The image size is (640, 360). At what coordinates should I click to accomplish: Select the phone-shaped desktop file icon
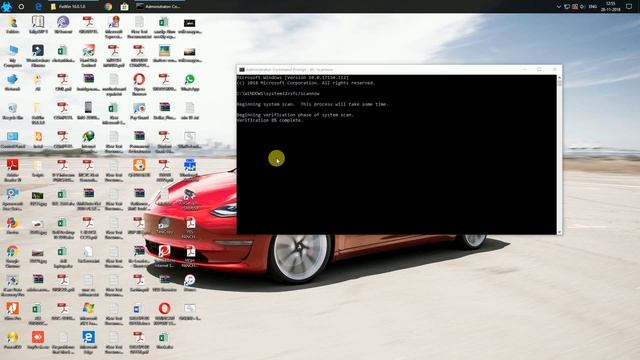tap(89, 111)
